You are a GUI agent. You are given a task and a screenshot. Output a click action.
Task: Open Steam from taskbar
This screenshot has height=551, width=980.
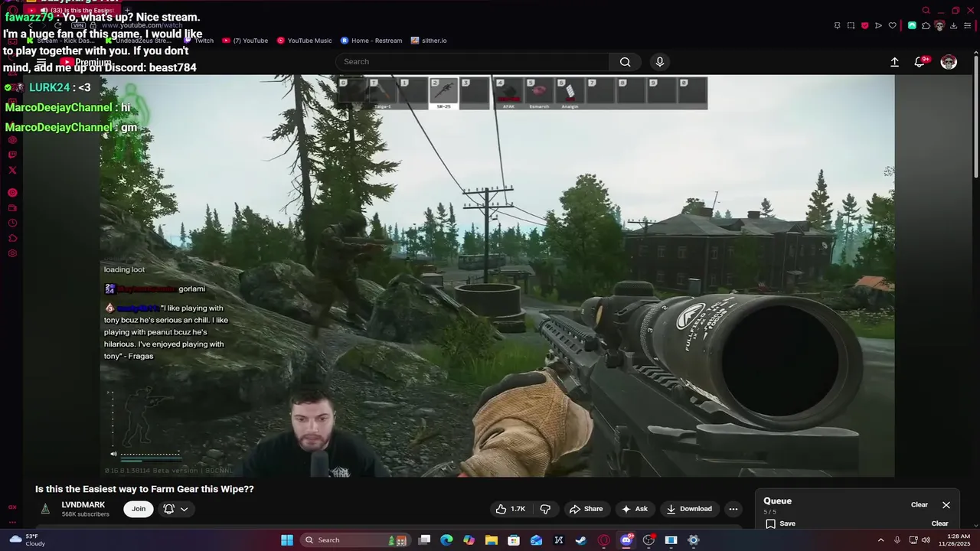coord(581,540)
